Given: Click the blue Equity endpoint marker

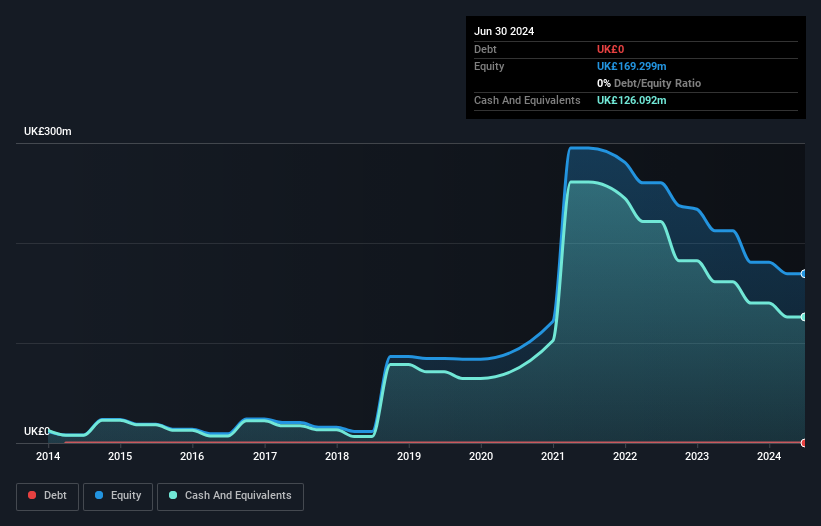Looking at the screenshot, I should pos(804,274).
